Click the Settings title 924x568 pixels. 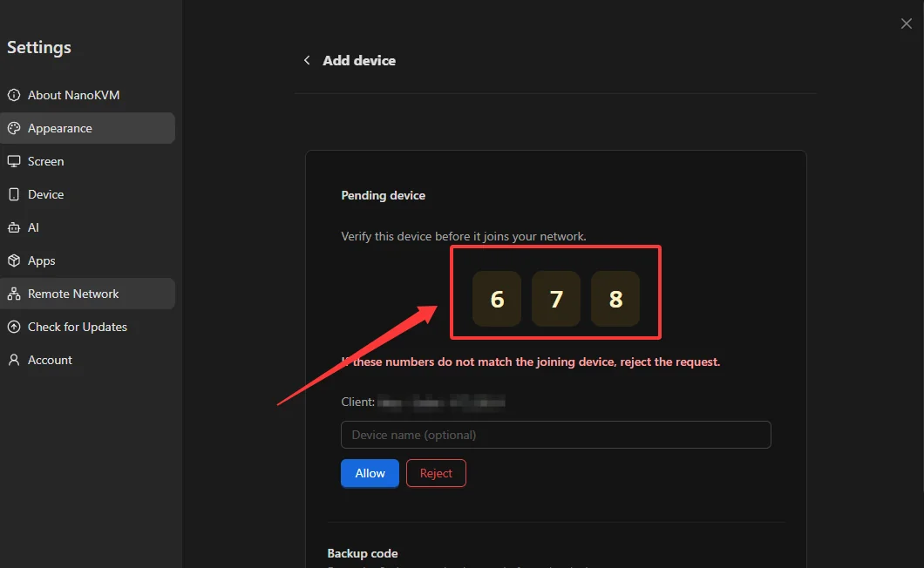(39, 47)
